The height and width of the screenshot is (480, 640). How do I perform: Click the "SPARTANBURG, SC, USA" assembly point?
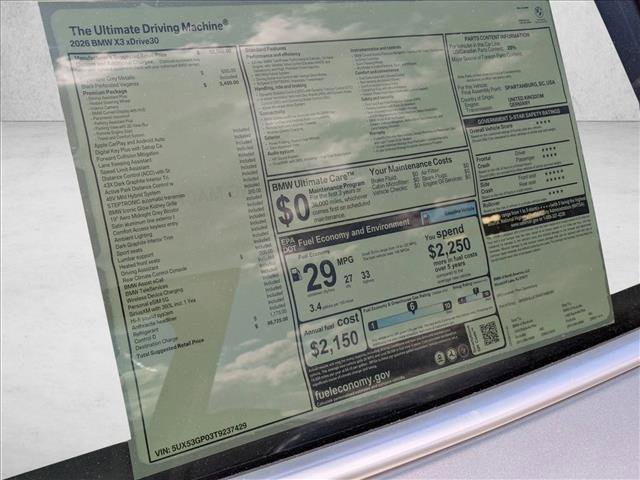(x=530, y=85)
